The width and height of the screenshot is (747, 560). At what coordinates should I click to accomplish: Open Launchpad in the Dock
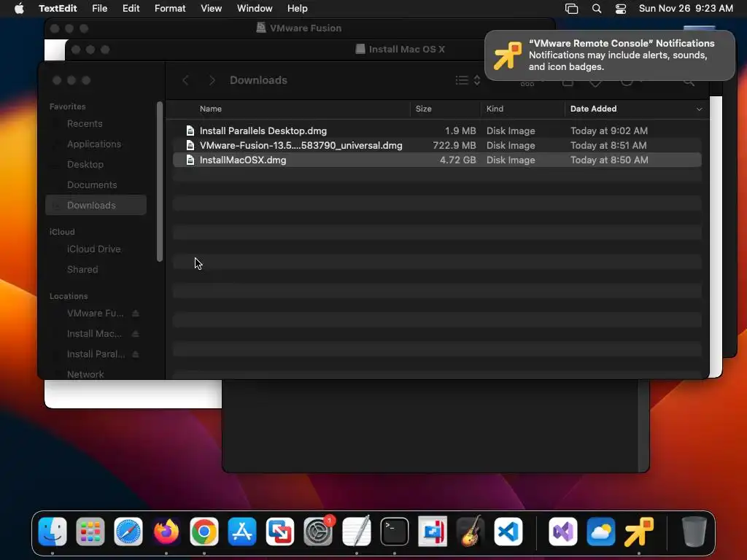click(x=90, y=532)
